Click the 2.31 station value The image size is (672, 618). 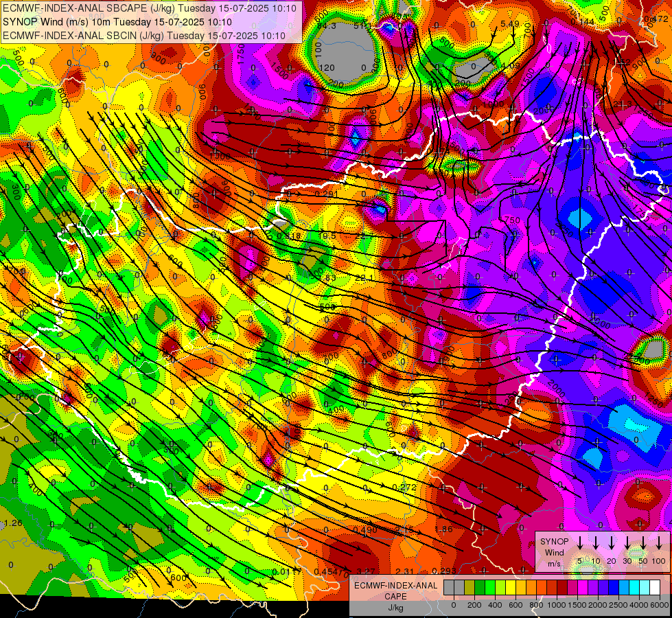[404, 571]
